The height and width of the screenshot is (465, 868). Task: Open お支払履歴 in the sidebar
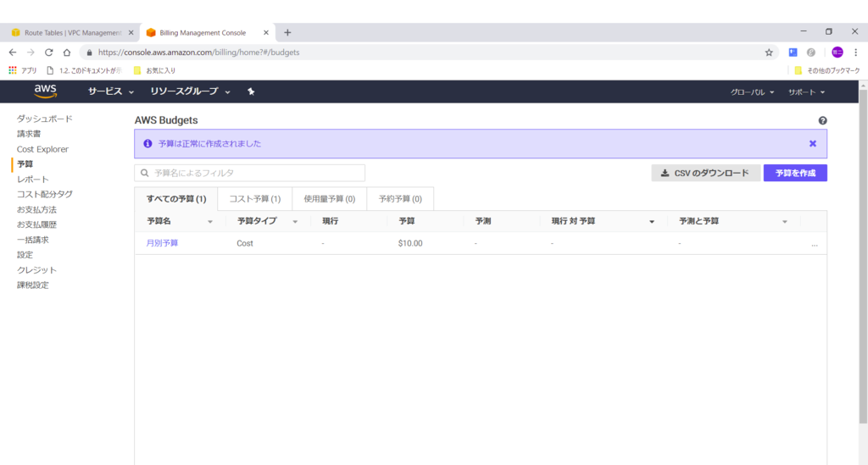[x=36, y=224]
